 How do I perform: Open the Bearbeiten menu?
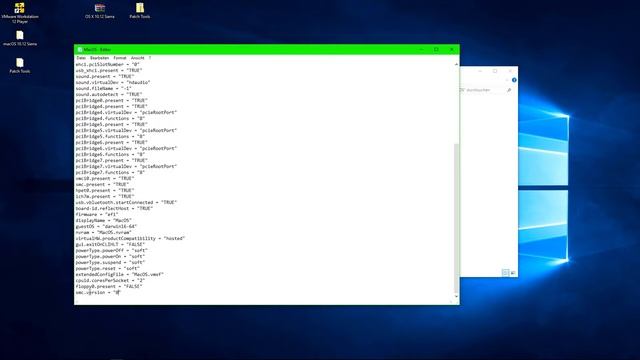(99, 58)
